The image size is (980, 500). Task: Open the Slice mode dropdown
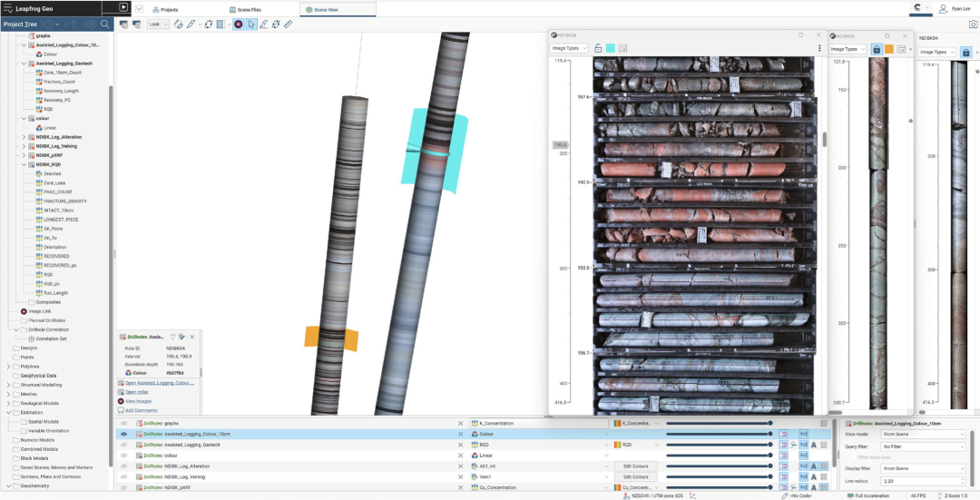pos(923,434)
